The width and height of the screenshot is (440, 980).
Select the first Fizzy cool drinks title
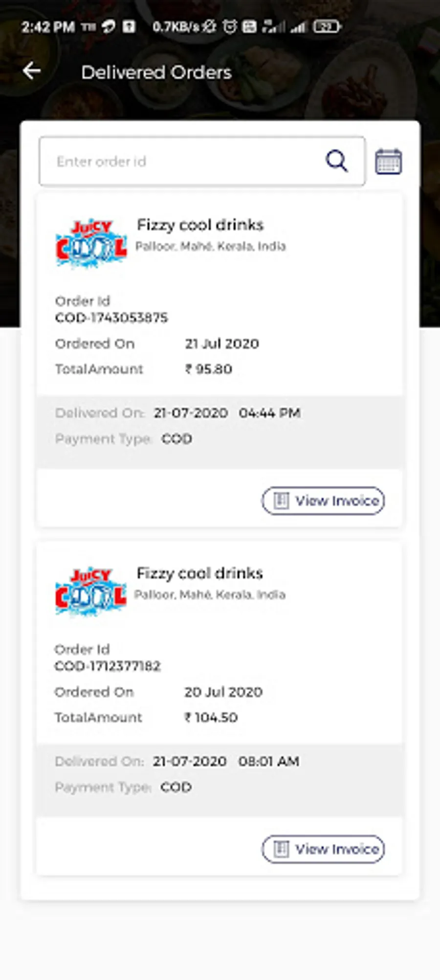click(200, 225)
